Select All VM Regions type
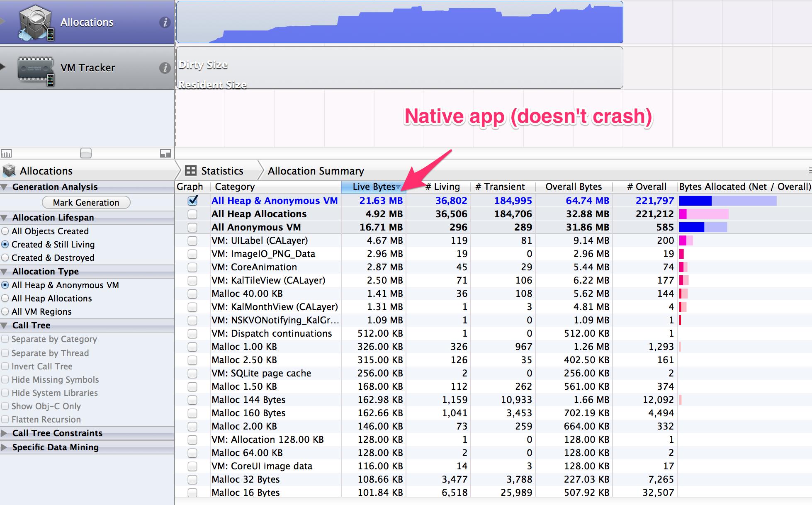812x505 pixels. (5, 312)
